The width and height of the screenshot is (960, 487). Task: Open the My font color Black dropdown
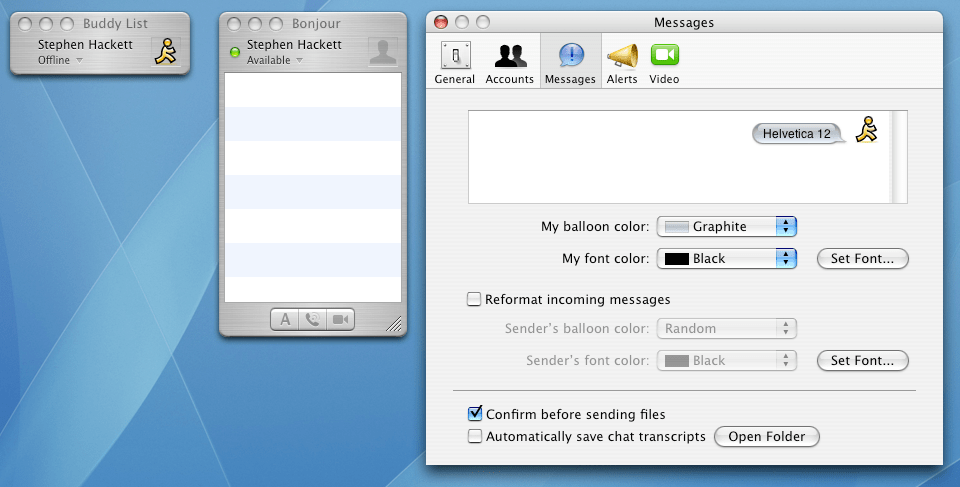coord(727,259)
